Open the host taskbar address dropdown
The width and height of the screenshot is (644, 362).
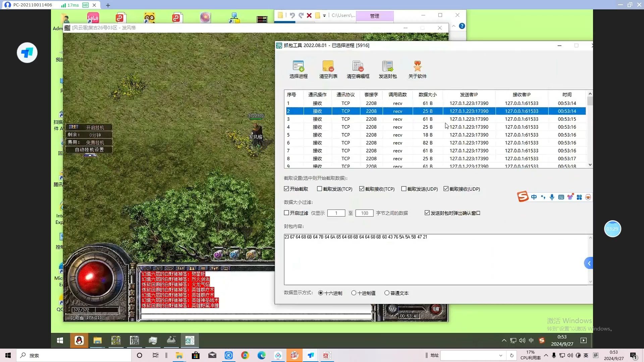(x=500, y=355)
